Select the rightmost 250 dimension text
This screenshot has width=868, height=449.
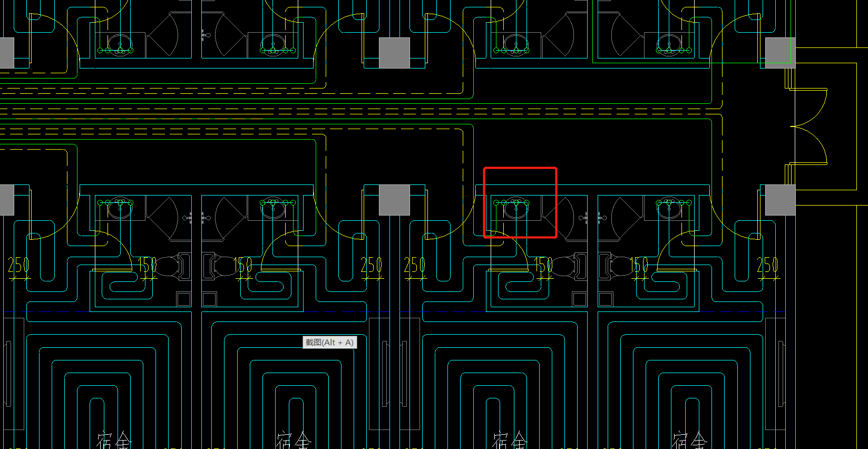coord(767,265)
